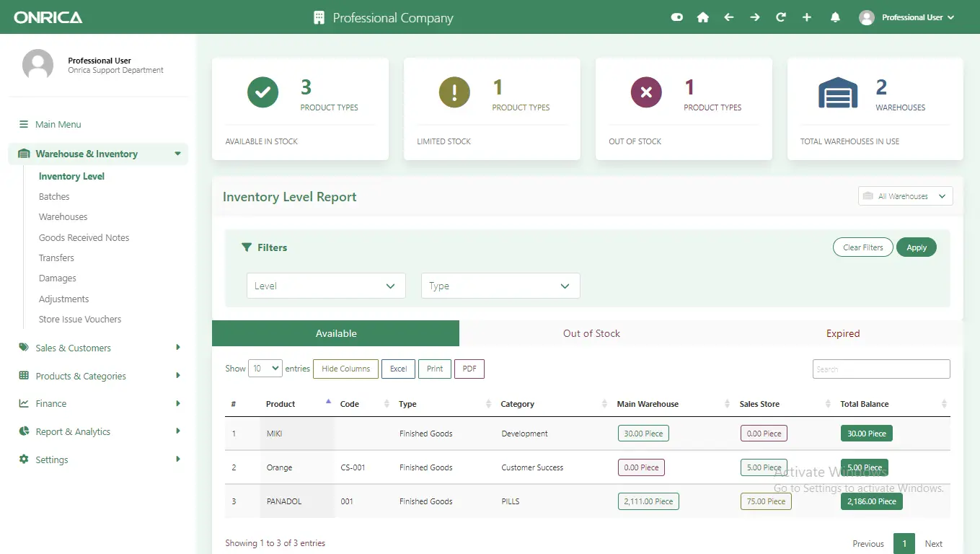Click Previous pagination link
The width and height of the screenshot is (980, 554).
pos(868,544)
